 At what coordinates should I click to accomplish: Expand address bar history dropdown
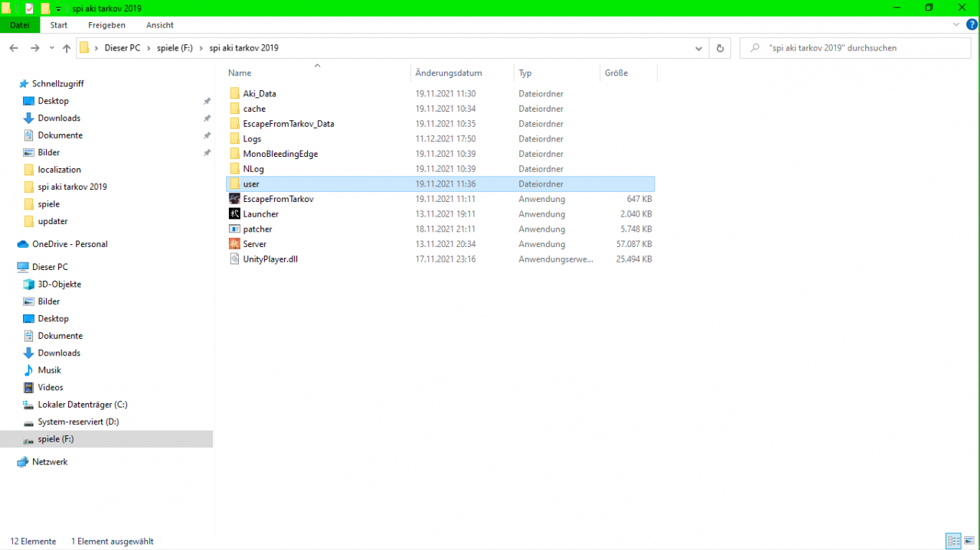coord(698,47)
